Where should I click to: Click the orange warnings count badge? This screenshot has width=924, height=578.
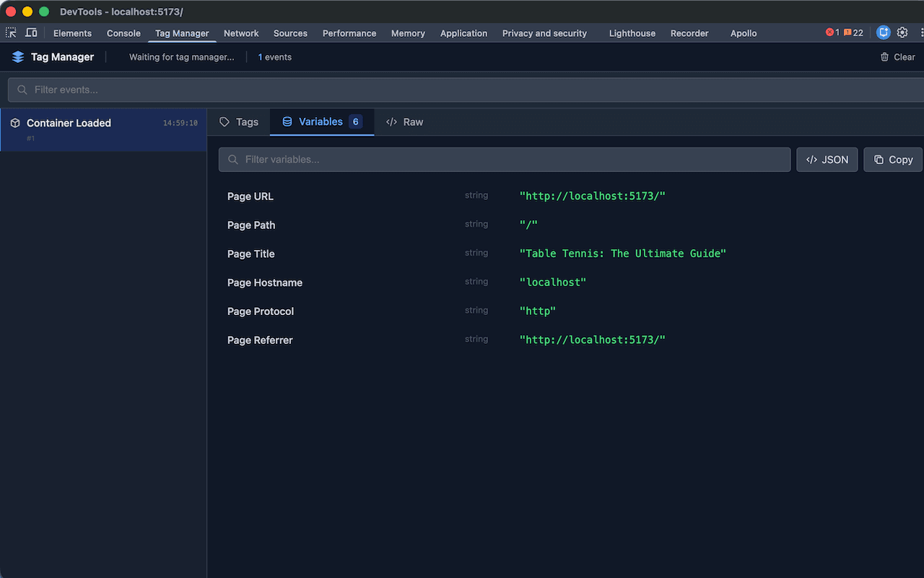point(853,33)
